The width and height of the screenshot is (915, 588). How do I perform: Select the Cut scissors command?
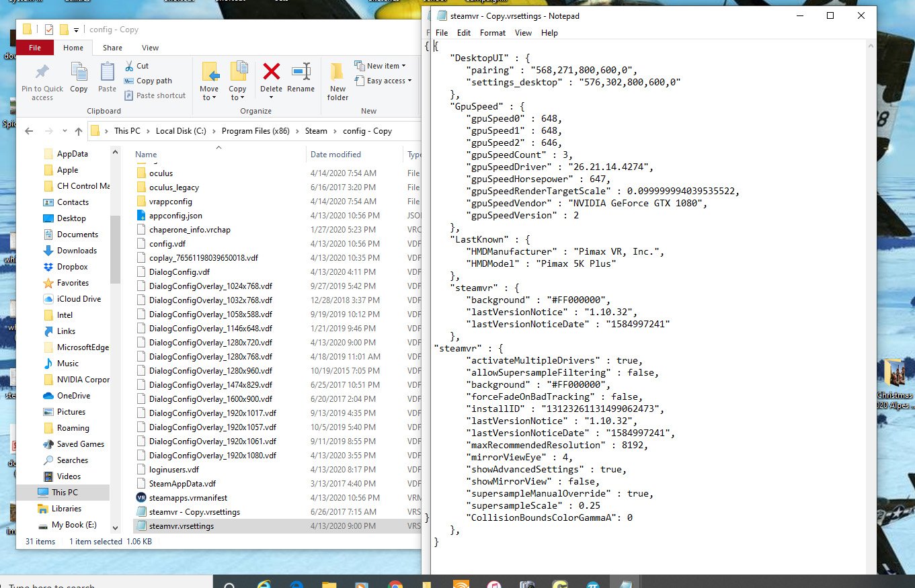(136, 66)
